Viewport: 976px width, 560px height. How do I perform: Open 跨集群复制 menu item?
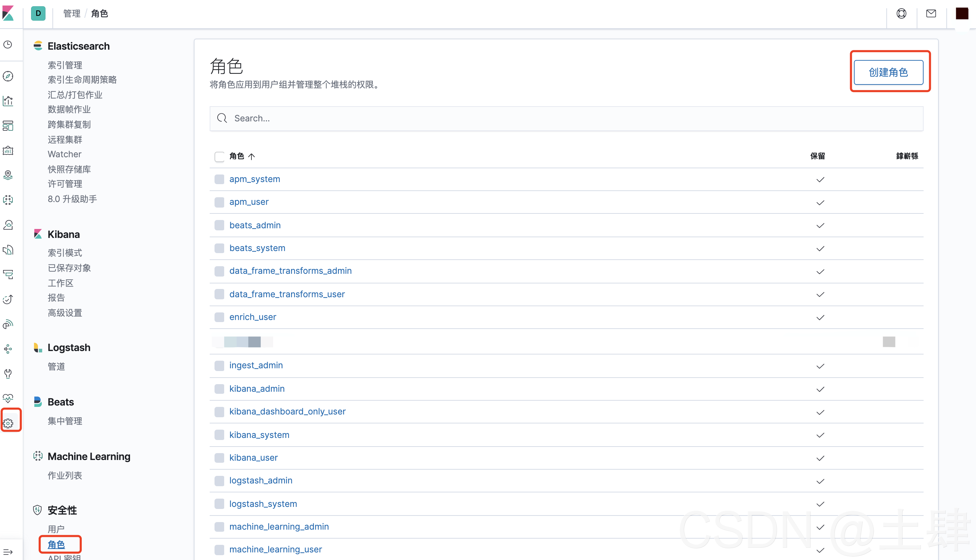click(x=69, y=124)
